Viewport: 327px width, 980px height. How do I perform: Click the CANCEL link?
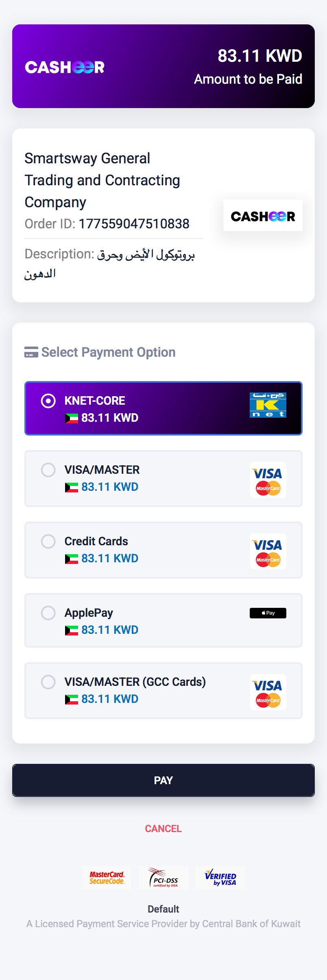click(163, 828)
